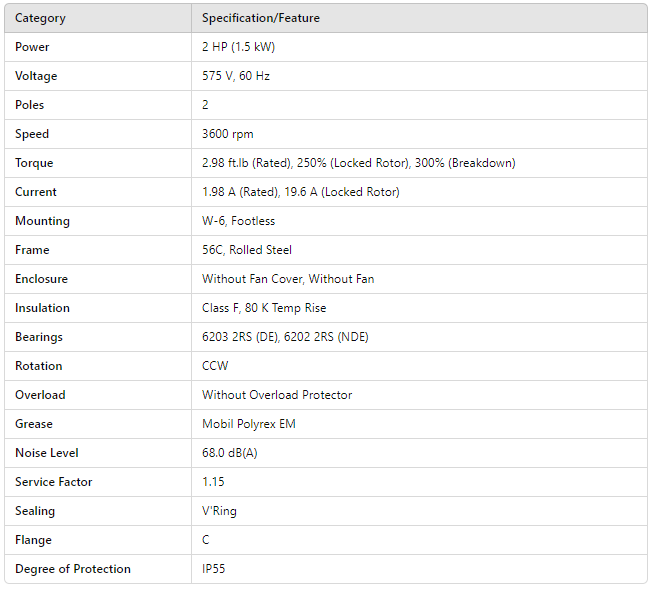The width and height of the screenshot is (653, 589).
Task: Click the Without Fan Cover enclosure value
Action: tap(288, 279)
